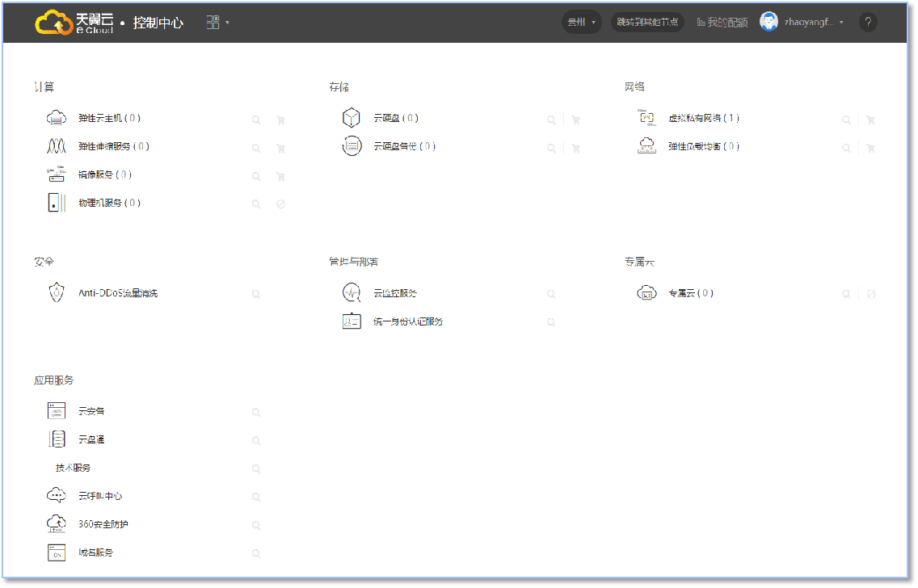Click the search icon next to 云硬盘备份
Screen dimensions: 918x588
[551, 148]
